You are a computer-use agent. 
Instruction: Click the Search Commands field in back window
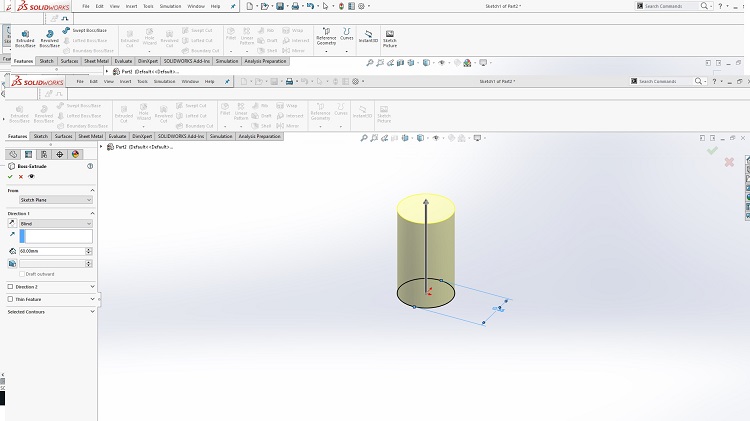(669, 6)
